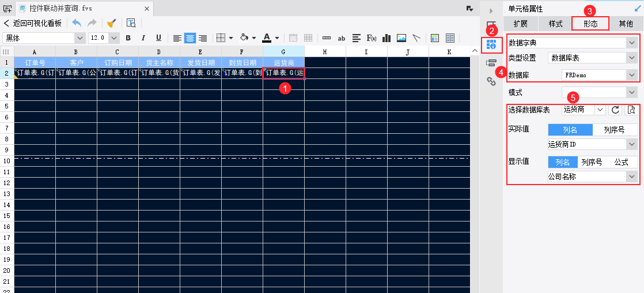
Task: Open the preview icon with magnifier
Action: tap(131, 23)
